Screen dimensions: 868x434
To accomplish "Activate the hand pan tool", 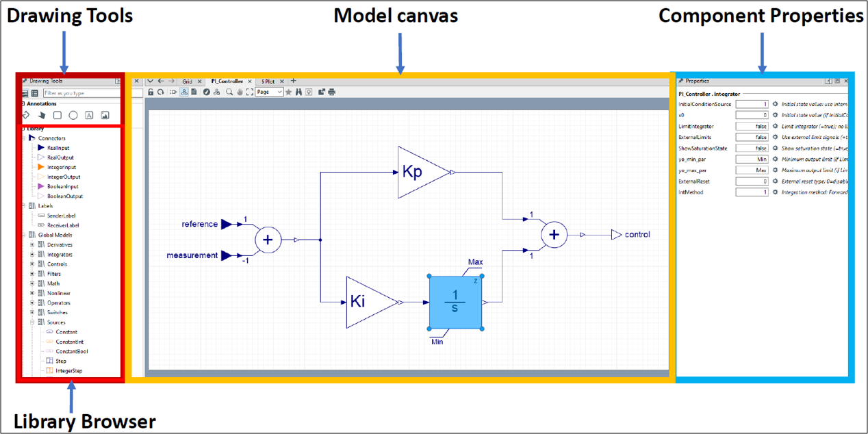I will tap(240, 92).
